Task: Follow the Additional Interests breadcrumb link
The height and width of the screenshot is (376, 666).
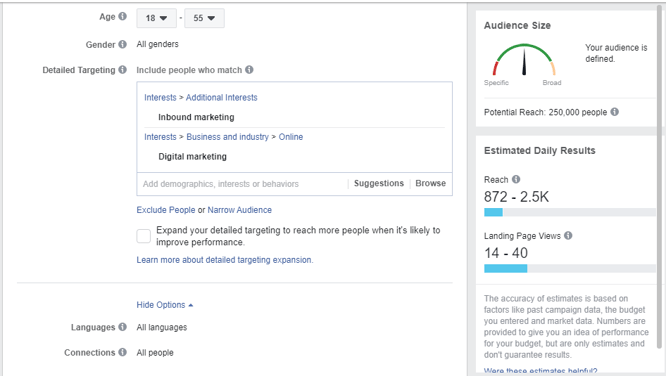Action: pos(221,97)
